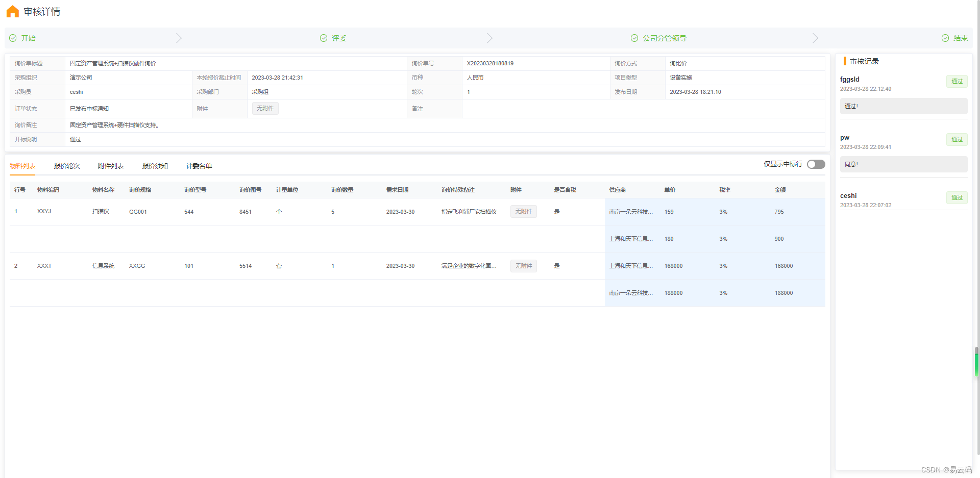The width and height of the screenshot is (980, 478).
Task: Switch to the 物料列表 tab
Action: (22, 166)
